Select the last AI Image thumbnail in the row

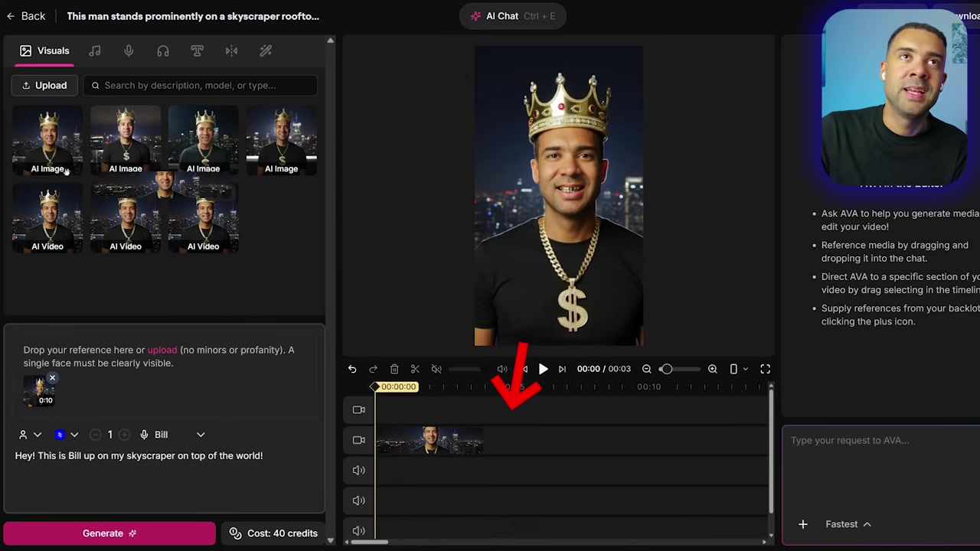point(281,141)
